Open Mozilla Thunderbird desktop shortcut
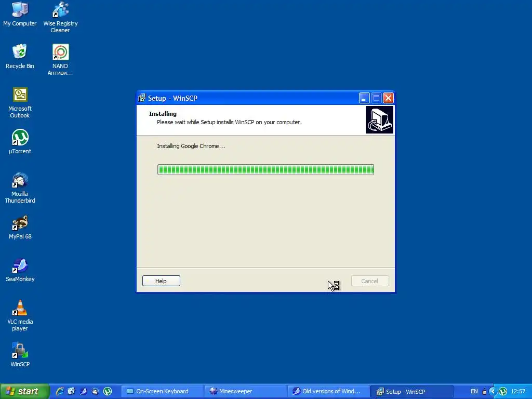 pyautogui.click(x=20, y=188)
